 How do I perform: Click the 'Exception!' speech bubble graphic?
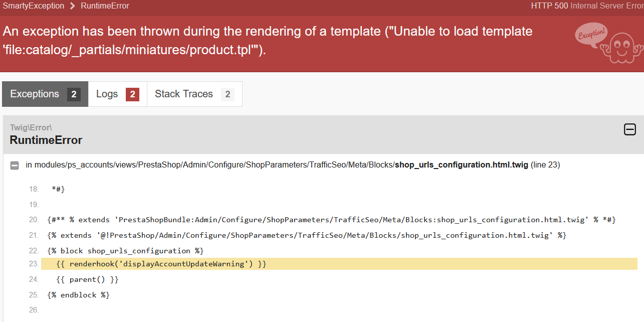tap(592, 36)
